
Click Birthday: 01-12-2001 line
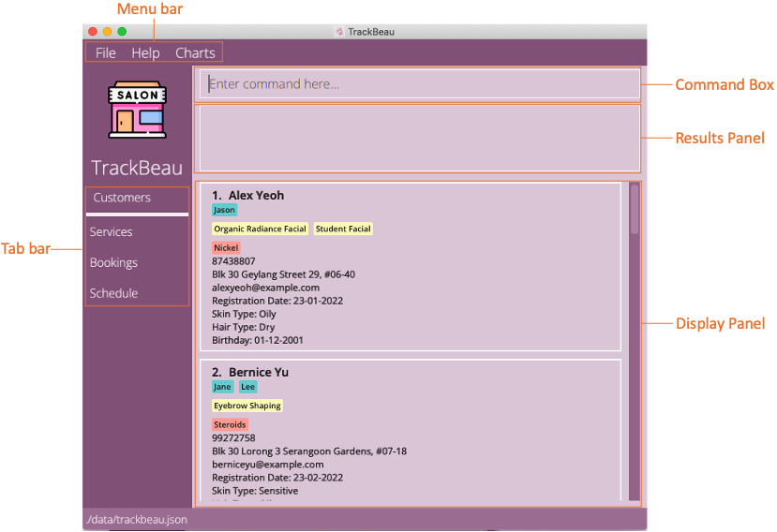(x=258, y=340)
